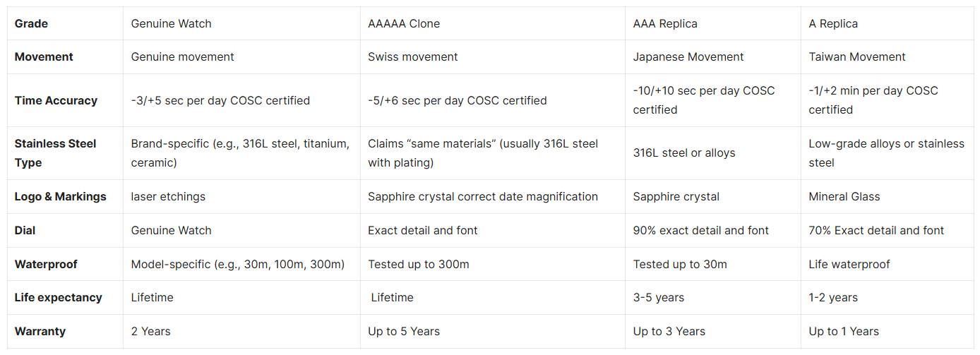Select the "-3/+5 sec per day" accuracy cell
980x355 pixels.
pos(220,100)
